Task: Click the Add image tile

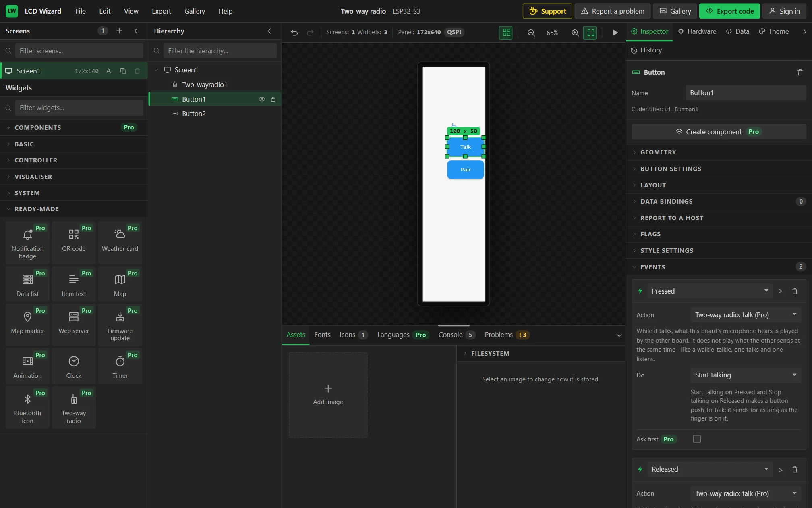Action: click(328, 395)
